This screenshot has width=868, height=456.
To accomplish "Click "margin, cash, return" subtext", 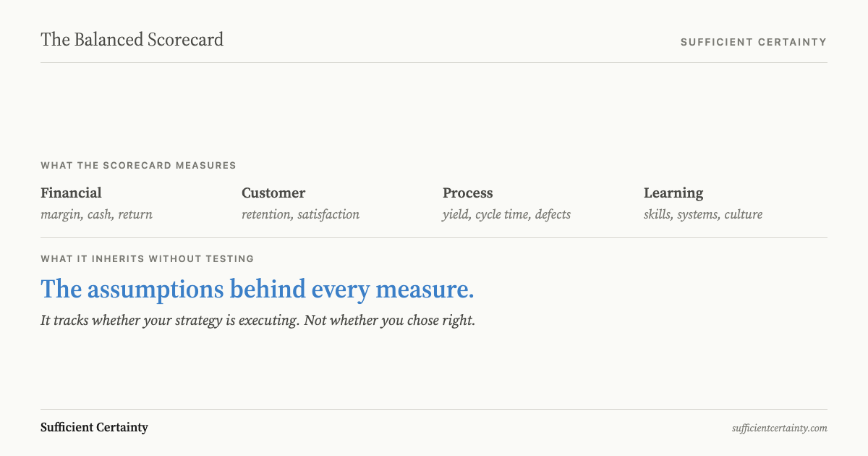I will tap(96, 215).
